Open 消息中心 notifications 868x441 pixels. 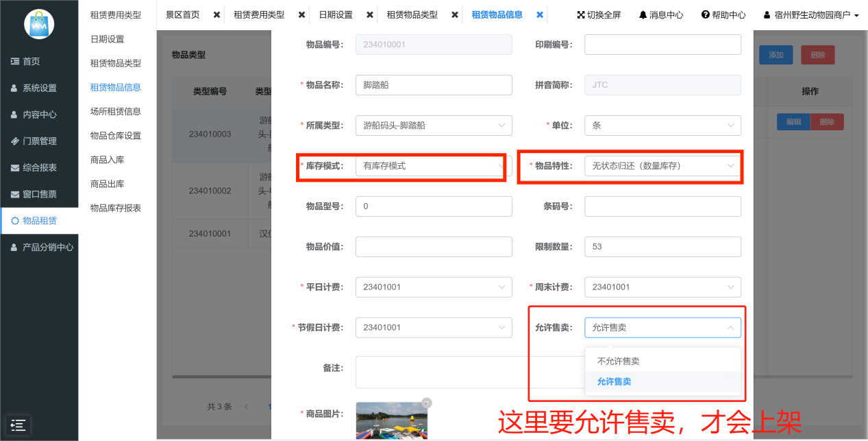click(x=661, y=14)
